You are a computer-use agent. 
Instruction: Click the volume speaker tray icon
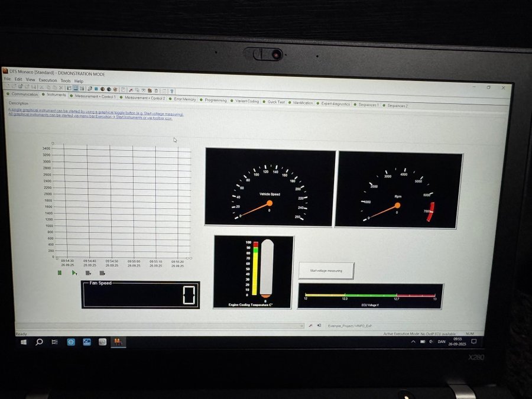pyautogui.click(x=432, y=342)
